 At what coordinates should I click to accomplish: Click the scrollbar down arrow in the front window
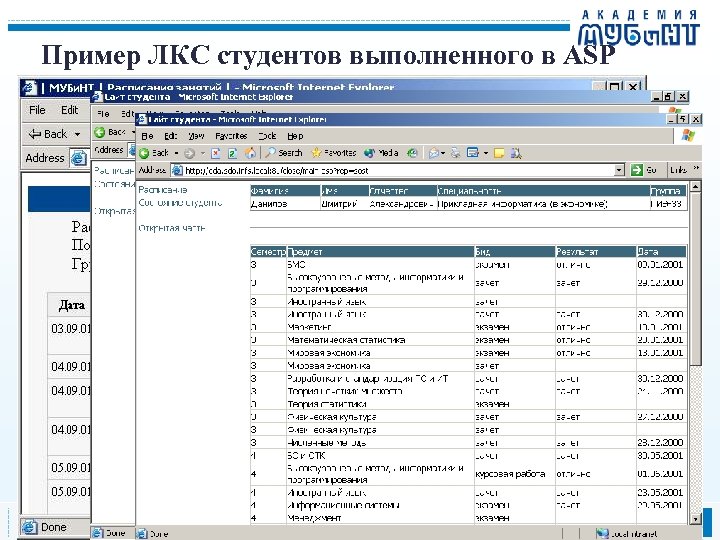695,519
